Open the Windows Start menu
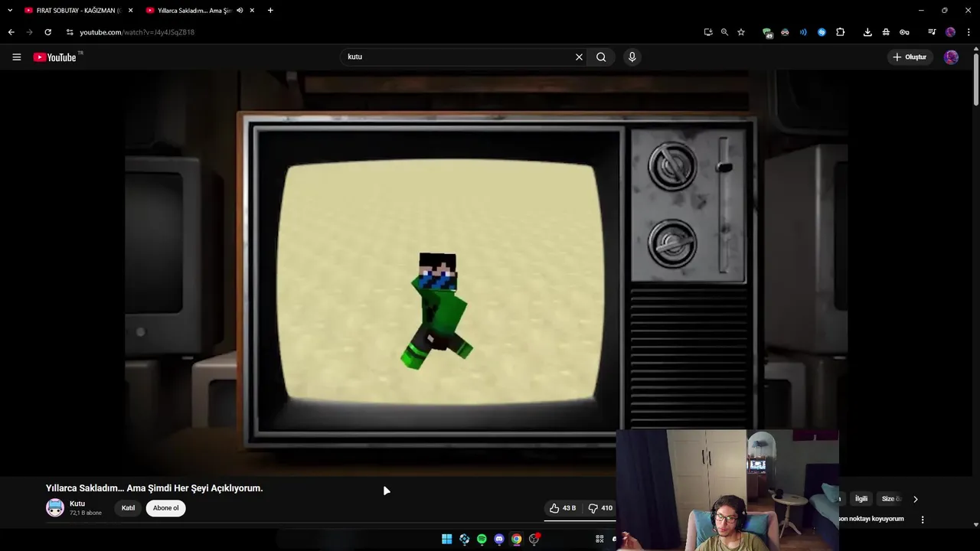980x551 pixels. (446, 539)
